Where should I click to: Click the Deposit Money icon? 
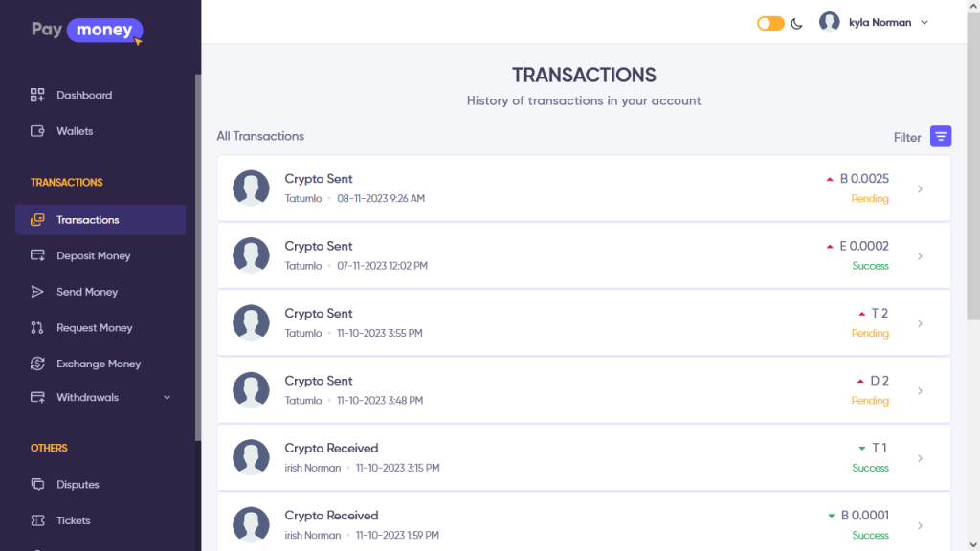click(x=37, y=255)
